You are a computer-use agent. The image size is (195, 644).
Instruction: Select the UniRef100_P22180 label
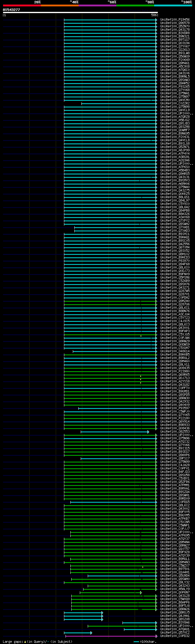pyautogui.click(x=175, y=418)
